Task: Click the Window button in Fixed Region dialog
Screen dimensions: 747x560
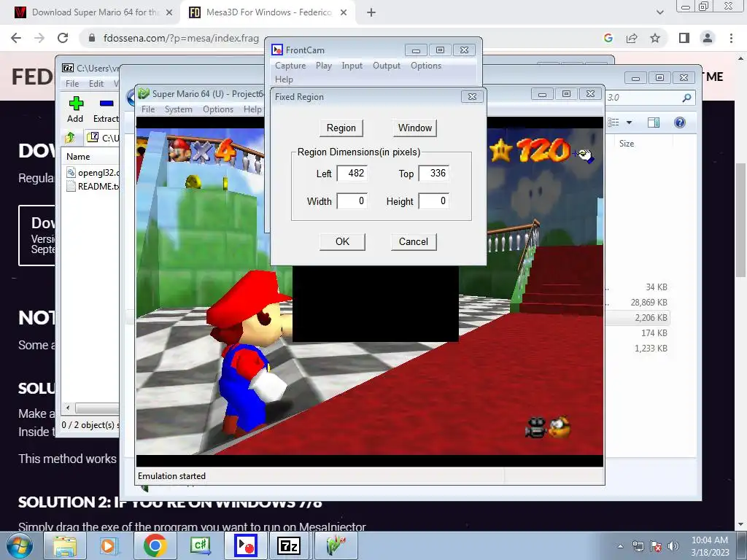Action: [414, 128]
